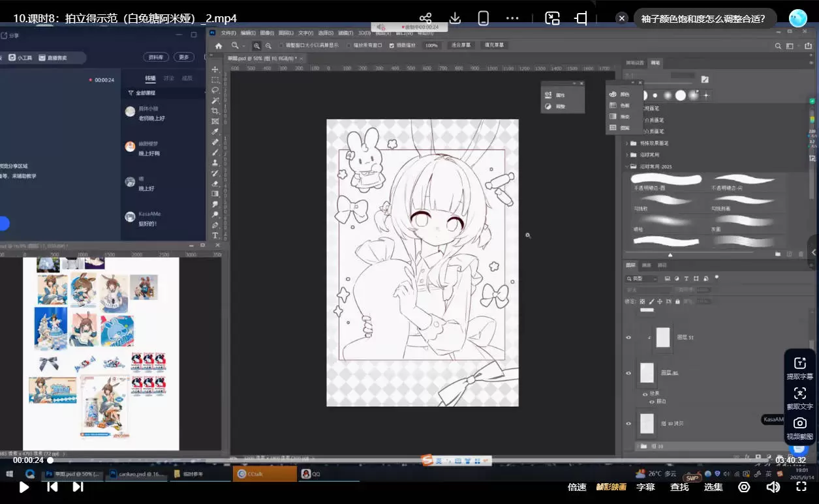Click the 倍速 playback speed button
819x504 pixels.
coord(577,487)
